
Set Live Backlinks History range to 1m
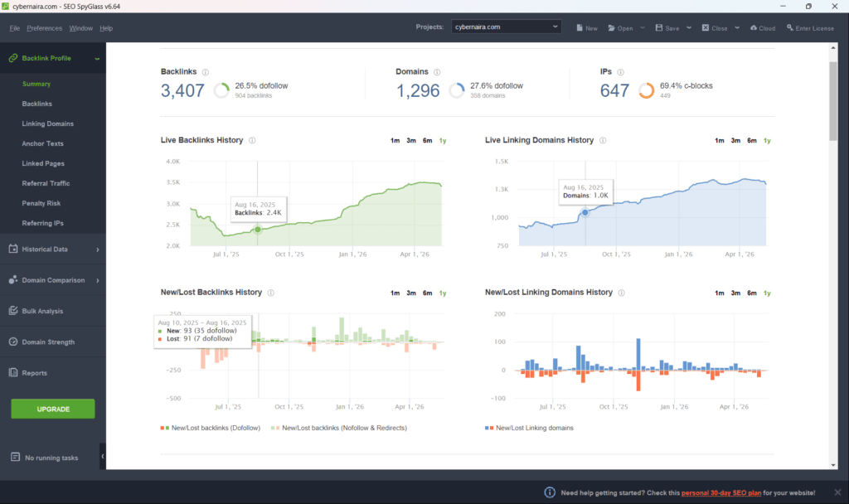(x=395, y=141)
